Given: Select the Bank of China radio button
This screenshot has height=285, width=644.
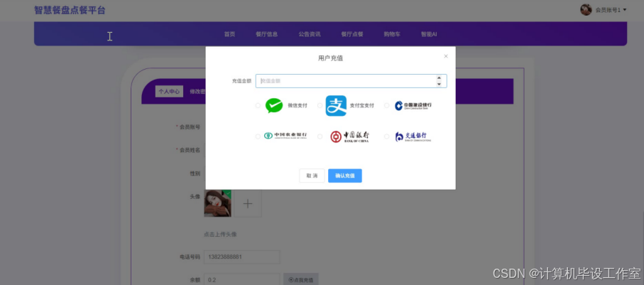Looking at the screenshot, I should [x=320, y=136].
